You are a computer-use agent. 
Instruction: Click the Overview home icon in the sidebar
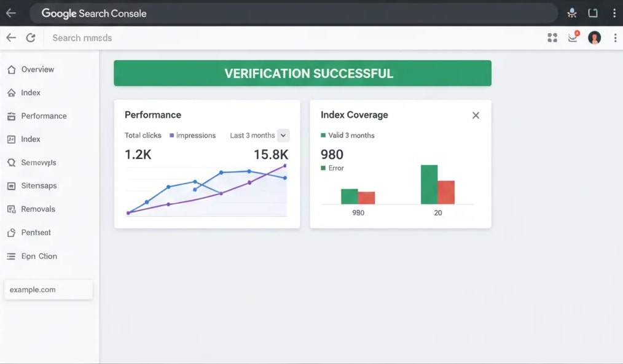[11, 70]
